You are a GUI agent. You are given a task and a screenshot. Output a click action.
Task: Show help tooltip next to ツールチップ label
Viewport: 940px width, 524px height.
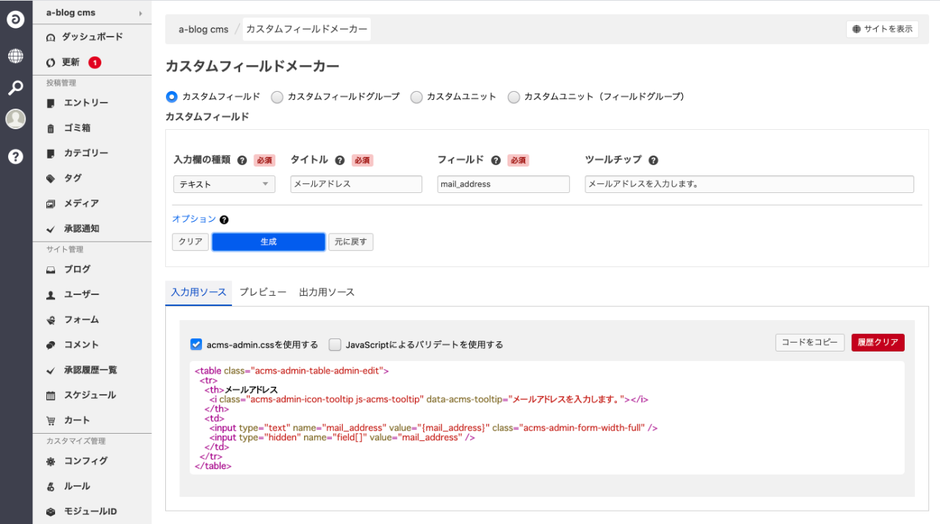(653, 160)
